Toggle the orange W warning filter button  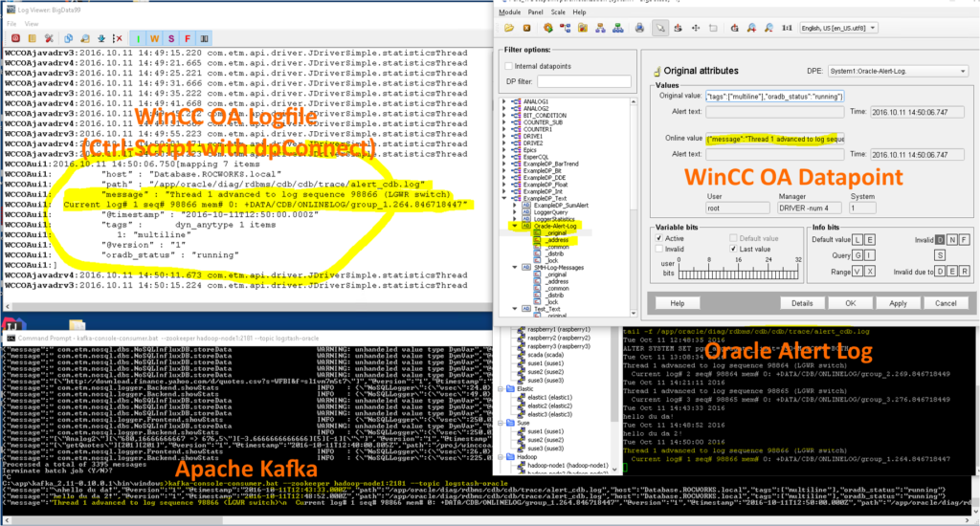coord(154,38)
